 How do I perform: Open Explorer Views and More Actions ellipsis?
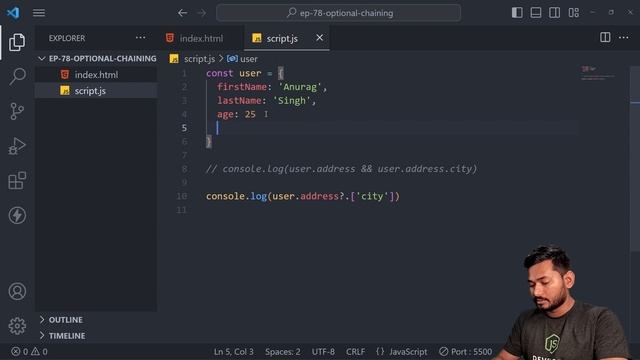140,38
